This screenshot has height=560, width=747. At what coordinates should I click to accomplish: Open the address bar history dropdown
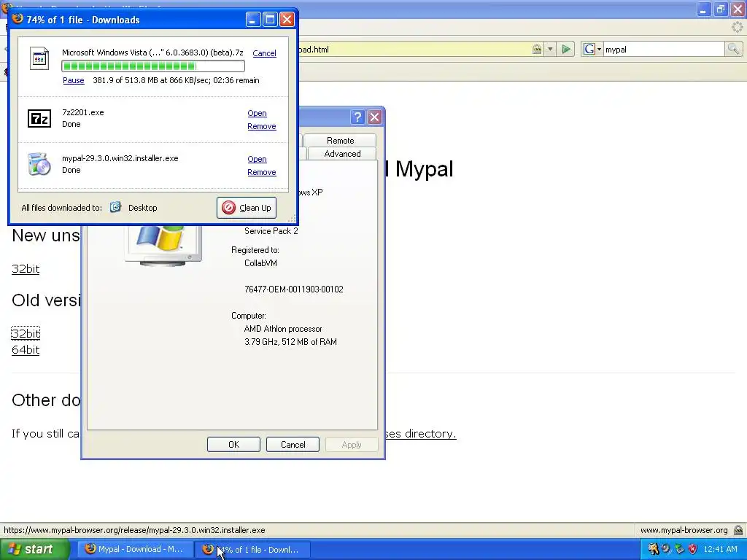[x=550, y=49]
